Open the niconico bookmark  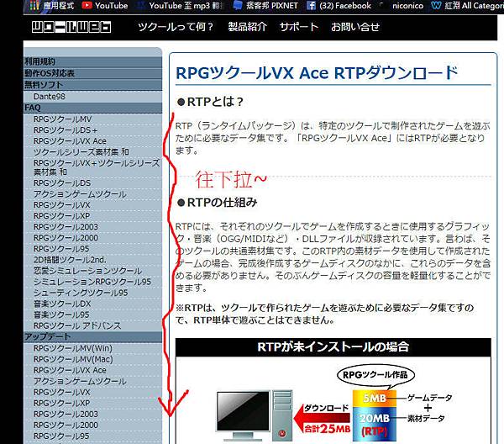coord(402,6)
